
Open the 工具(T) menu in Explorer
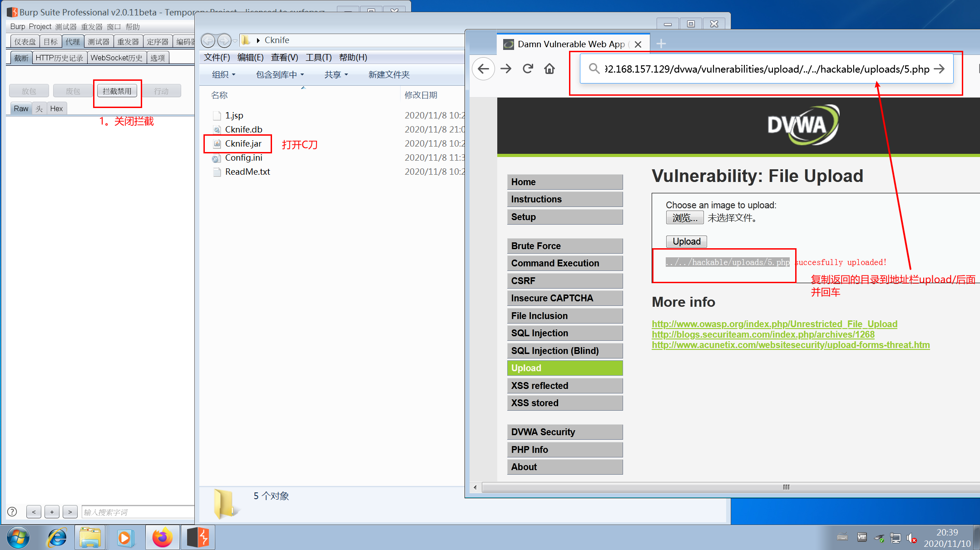tap(318, 58)
